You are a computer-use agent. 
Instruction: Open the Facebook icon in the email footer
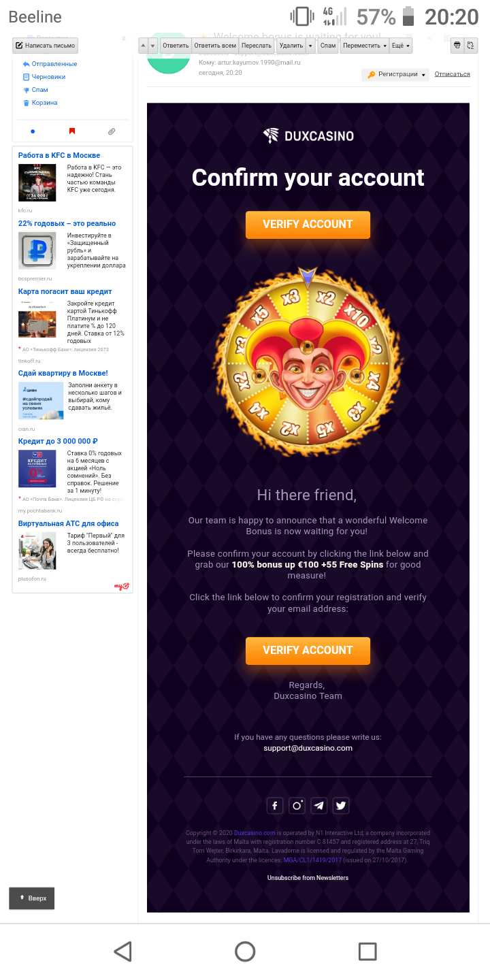[274, 806]
